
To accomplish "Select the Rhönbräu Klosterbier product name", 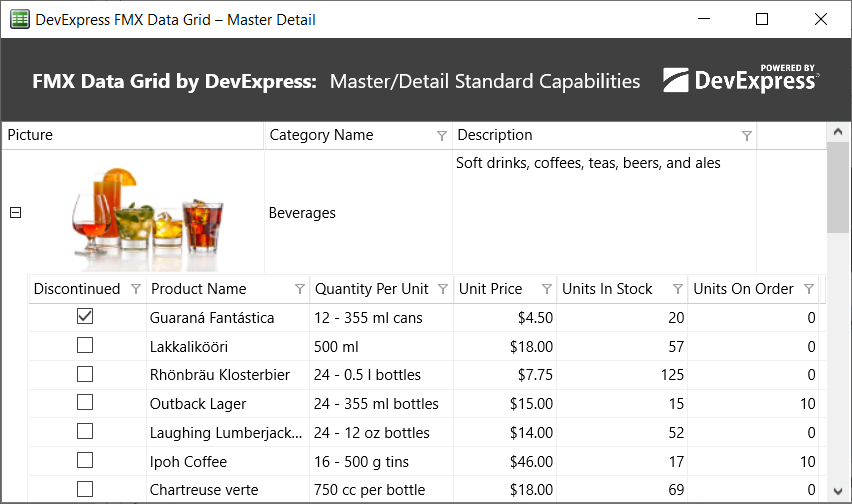I will point(228,375).
